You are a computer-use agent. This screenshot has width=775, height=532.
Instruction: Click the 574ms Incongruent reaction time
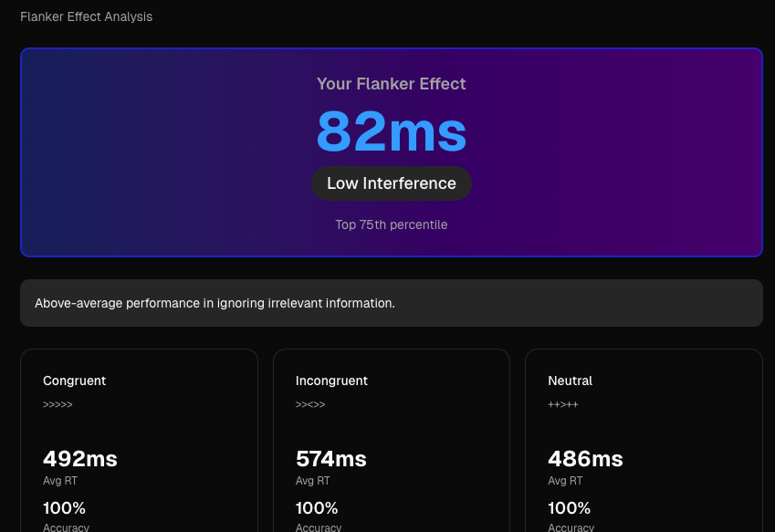(x=331, y=459)
